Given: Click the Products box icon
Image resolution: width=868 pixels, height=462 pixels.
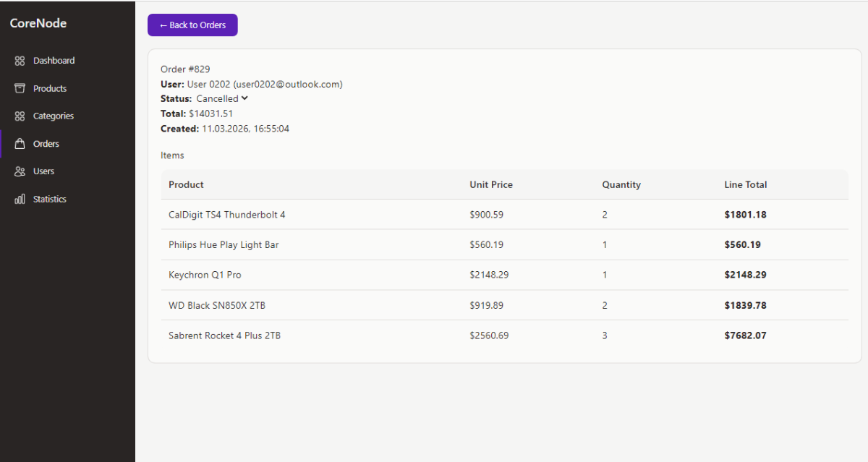Looking at the screenshot, I should click(20, 88).
